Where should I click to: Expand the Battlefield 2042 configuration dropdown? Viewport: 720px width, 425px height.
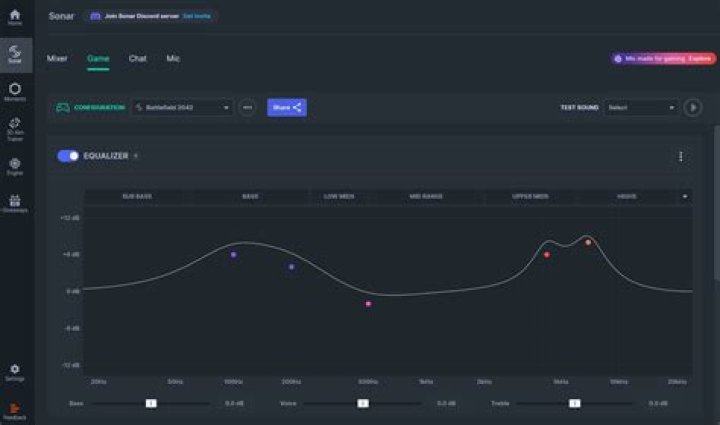point(182,107)
